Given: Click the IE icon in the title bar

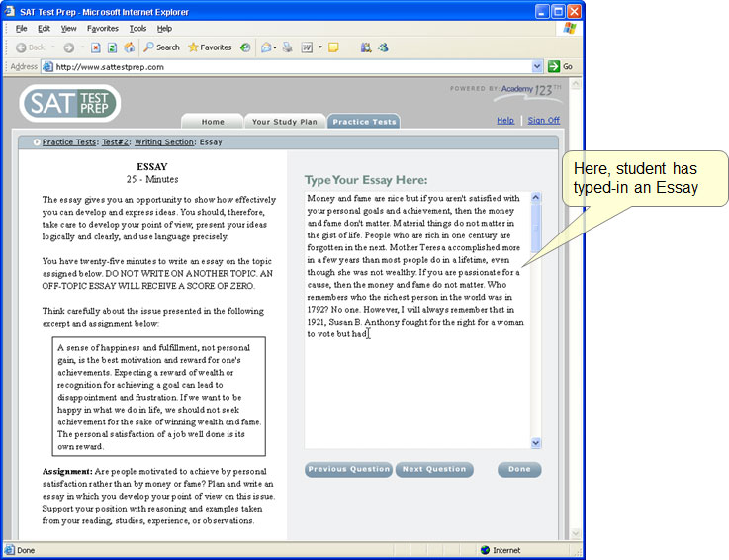Looking at the screenshot, I should [x=10, y=11].
